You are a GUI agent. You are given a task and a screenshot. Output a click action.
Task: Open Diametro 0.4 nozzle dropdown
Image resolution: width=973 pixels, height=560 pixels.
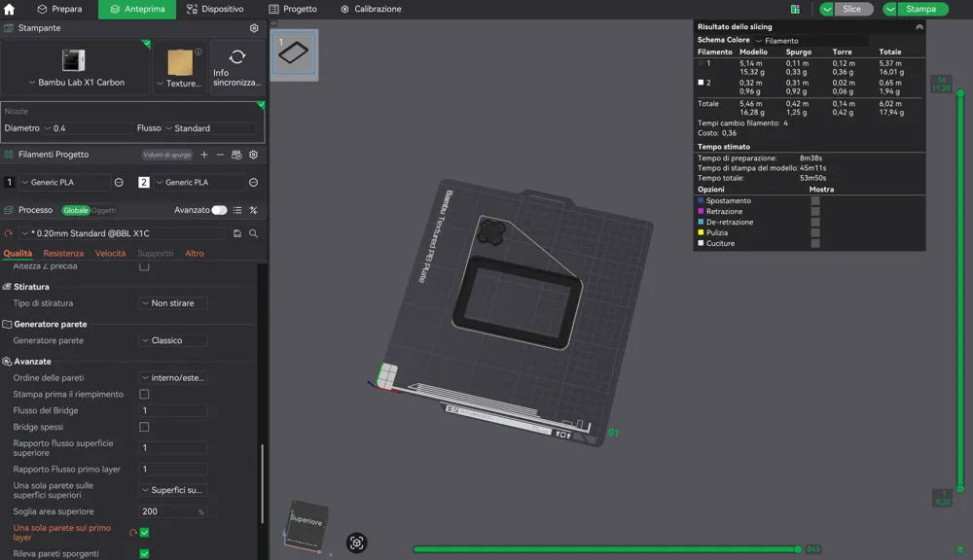87,128
